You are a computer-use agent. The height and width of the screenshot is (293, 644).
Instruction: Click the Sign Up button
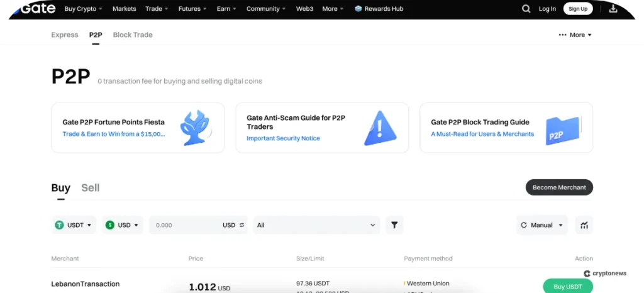pos(578,9)
